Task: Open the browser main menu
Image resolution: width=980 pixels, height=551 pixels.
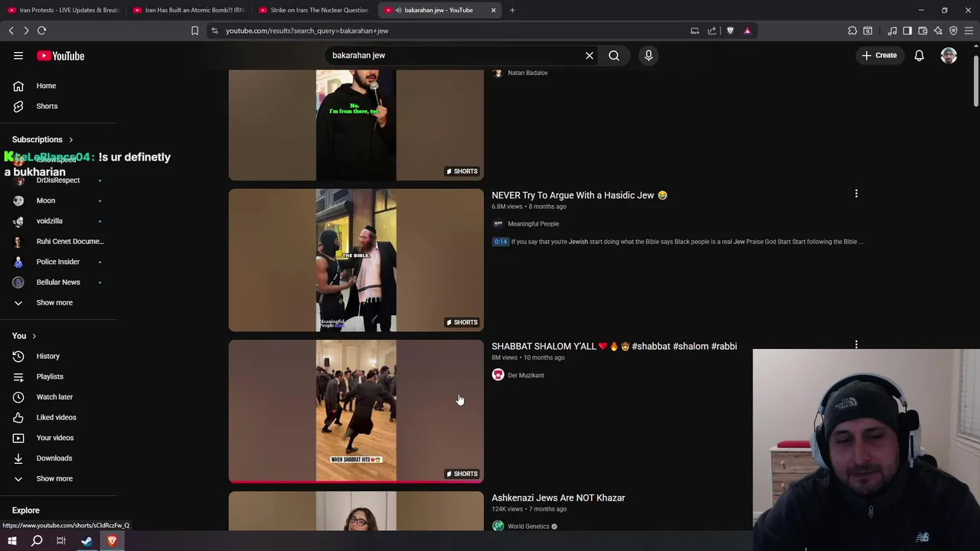Action: (969, 31)
